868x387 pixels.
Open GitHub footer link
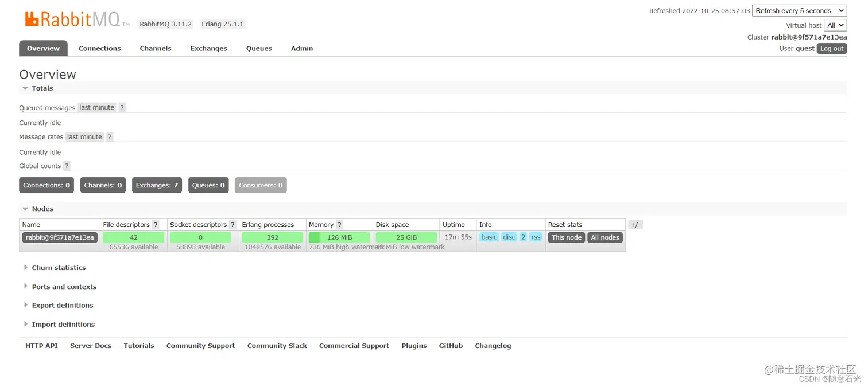coord(451,346)
